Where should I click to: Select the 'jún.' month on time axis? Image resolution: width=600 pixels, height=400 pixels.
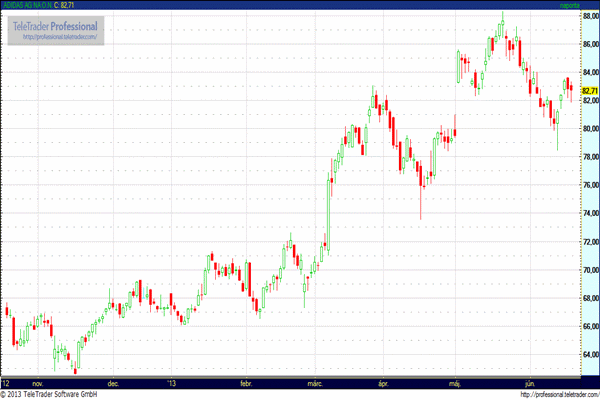[x=530, y=382]
